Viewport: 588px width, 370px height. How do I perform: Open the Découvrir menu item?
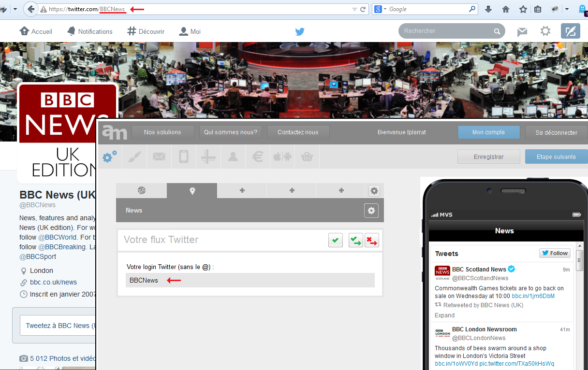(146, 31)
